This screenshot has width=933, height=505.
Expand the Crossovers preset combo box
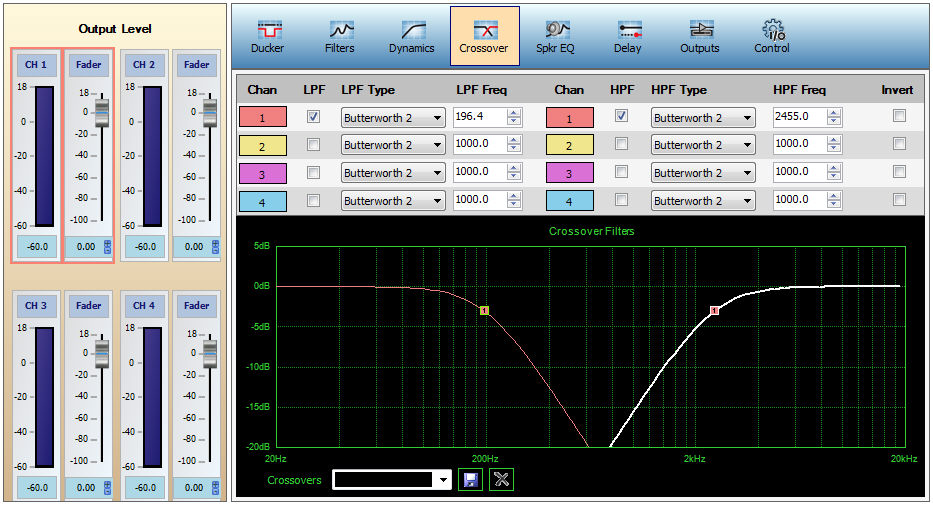(443, 480)
